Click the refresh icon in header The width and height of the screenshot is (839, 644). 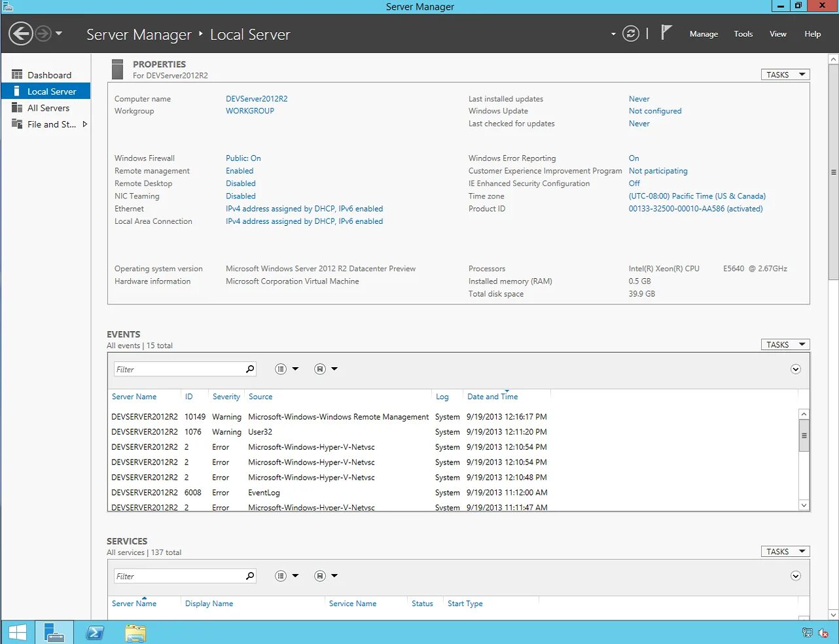pyautogui.click(x=631, y=34)
